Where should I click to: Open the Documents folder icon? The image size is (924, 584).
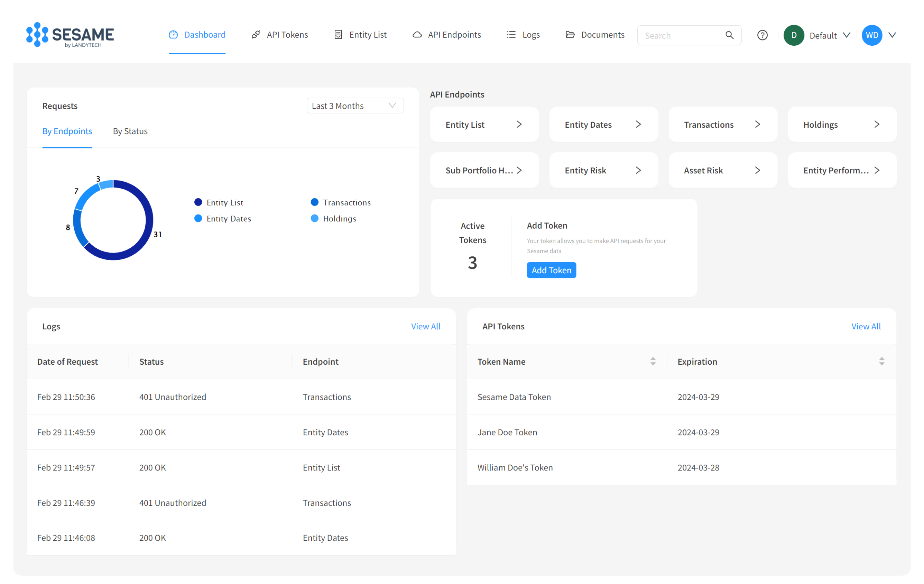click(571, 34)
